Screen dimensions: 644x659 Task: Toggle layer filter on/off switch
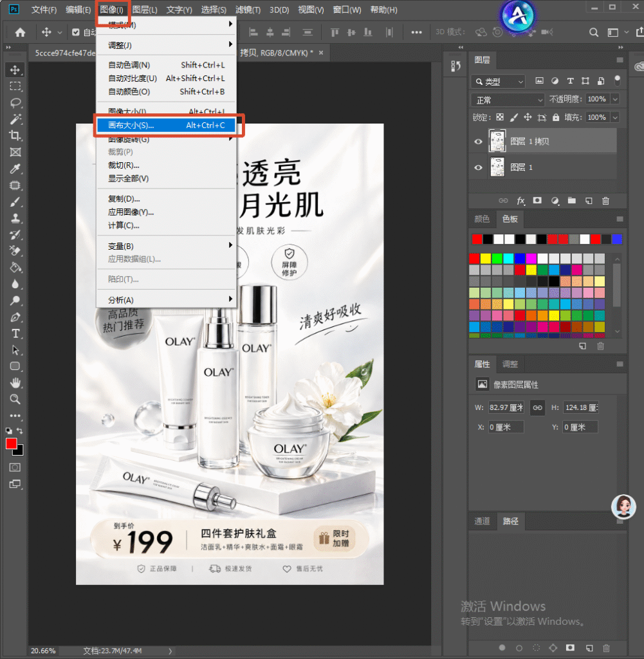pyautogui.click(x=617, y=80)
